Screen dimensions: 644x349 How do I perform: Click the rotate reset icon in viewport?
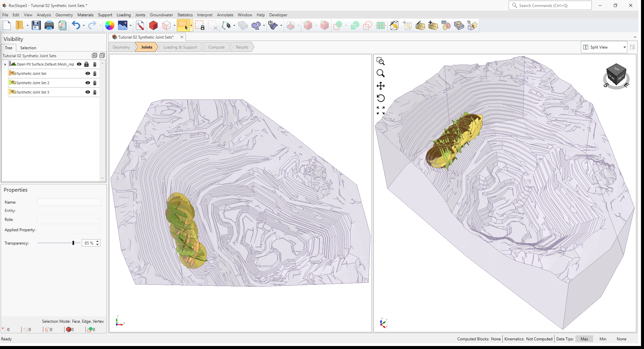(x=381, y=98)
